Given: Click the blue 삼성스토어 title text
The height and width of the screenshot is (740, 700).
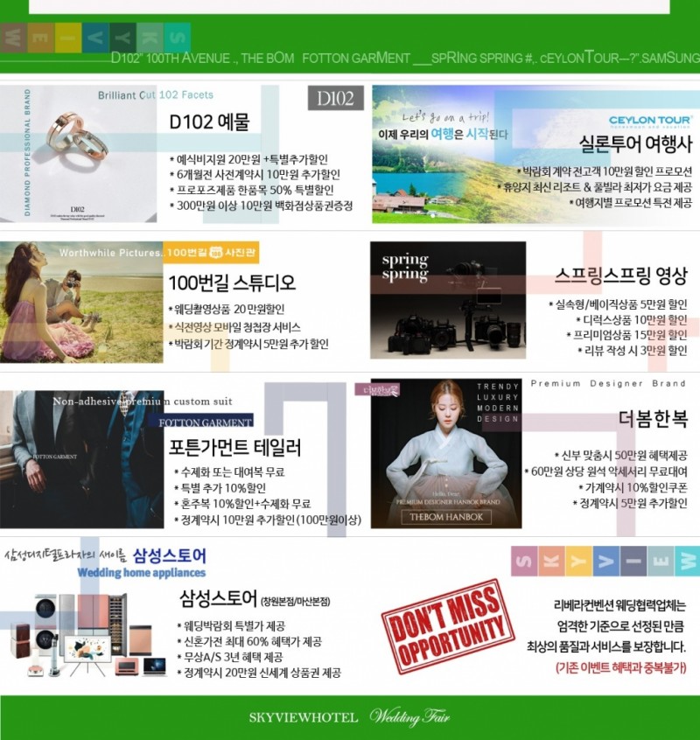Looking at the screenshot, I should 170,555.
